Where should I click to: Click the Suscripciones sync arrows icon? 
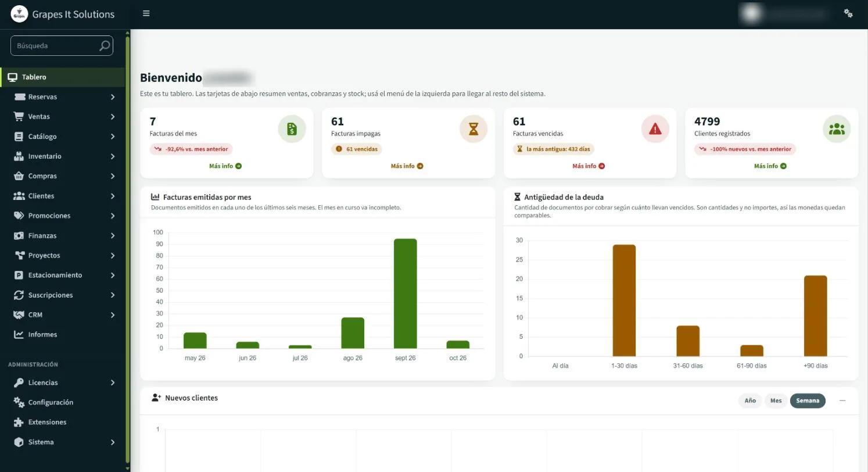pyautogui.click(x=19, y=295)
